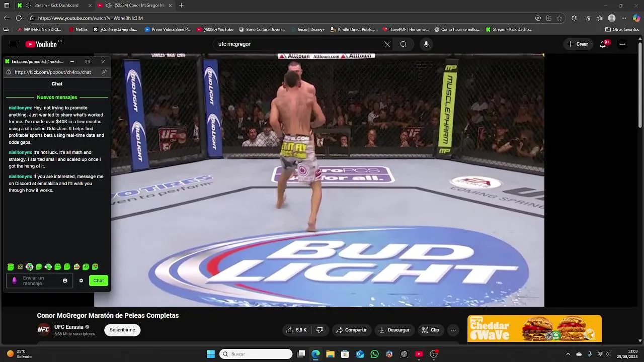
Task: Open the emoji picker in chat input
Action: [x=65, y=281]
